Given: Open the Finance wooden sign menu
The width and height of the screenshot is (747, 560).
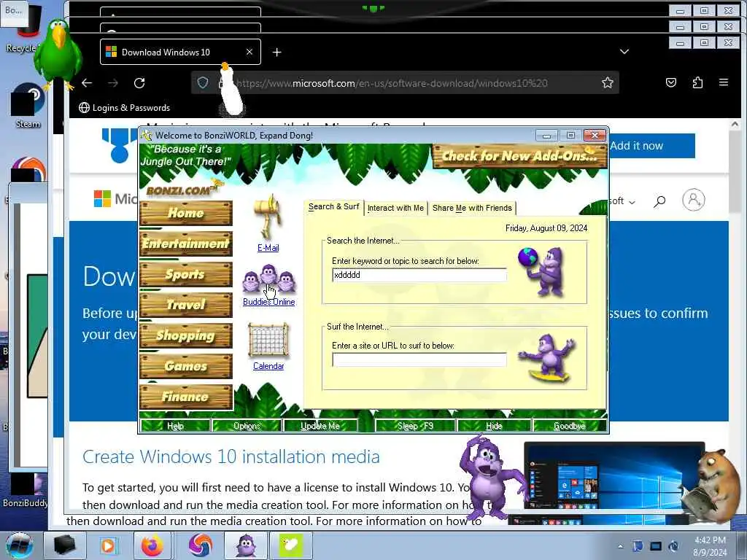Looking at the screenshot, I should (186, 396).
